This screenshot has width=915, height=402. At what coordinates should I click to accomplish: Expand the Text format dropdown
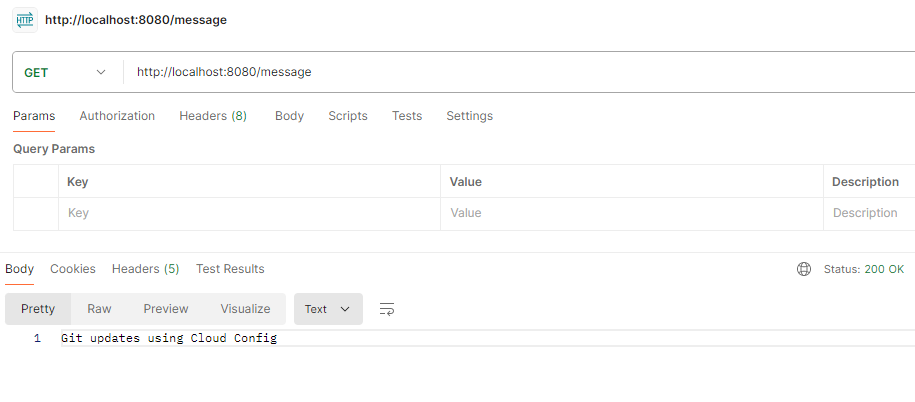click(x=327, y=309)
